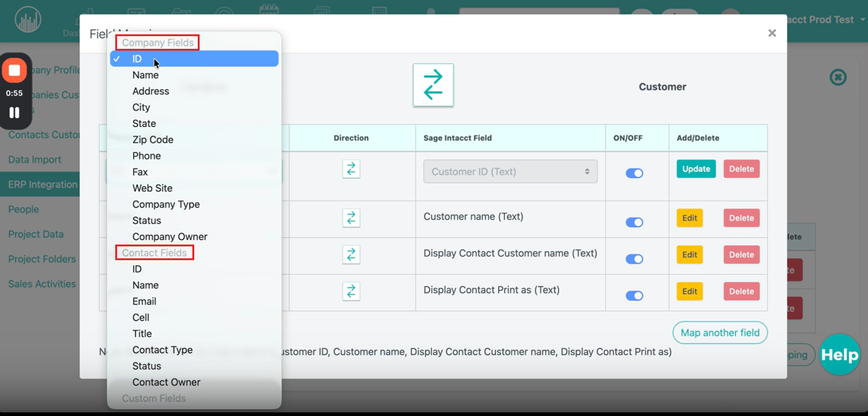Pause the screen recording

[x=15, y=112]
